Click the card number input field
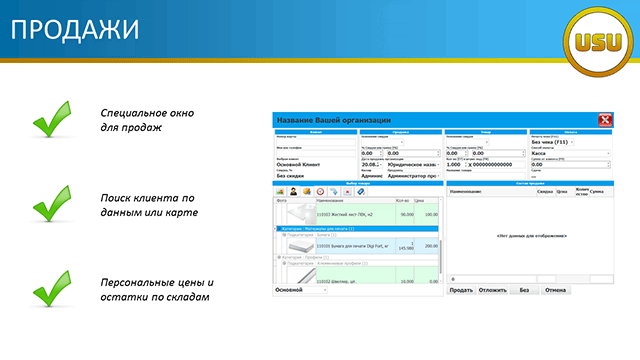 click(316, 142)
